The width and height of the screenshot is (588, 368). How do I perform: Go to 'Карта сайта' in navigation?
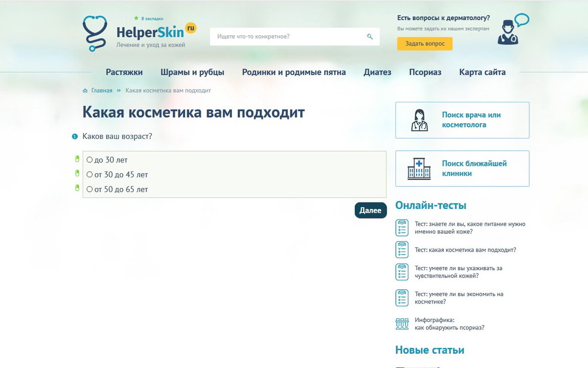coord(482,72)
